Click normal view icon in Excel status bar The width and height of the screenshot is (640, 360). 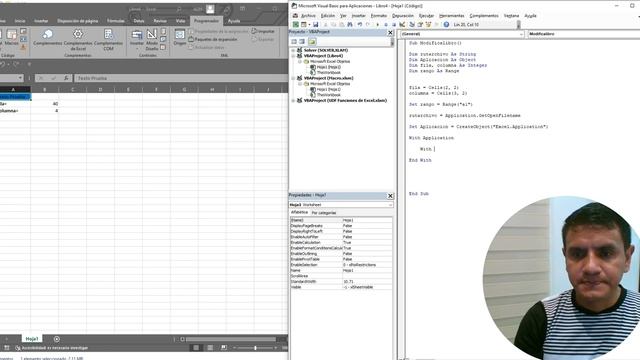(x=196, y=348)
